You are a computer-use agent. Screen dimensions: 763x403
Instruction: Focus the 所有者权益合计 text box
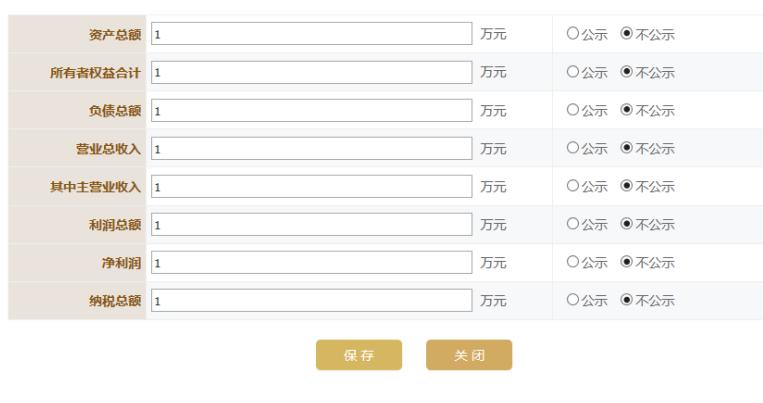311,72
